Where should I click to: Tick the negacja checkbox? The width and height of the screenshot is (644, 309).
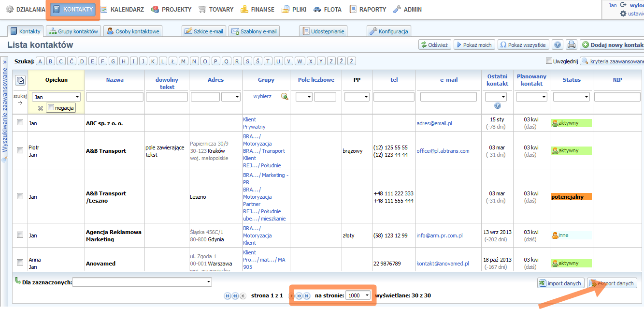51,108
